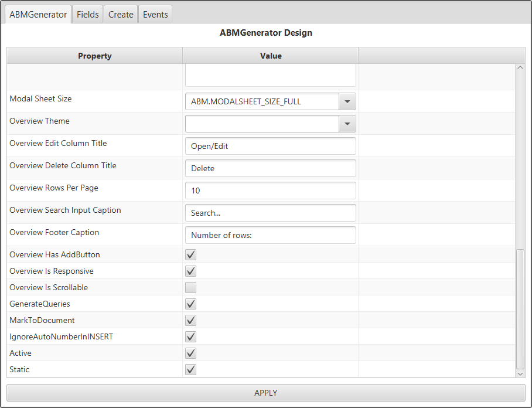Open the Create tab
This screenshot has height=408, width=532.
(121, 15)
